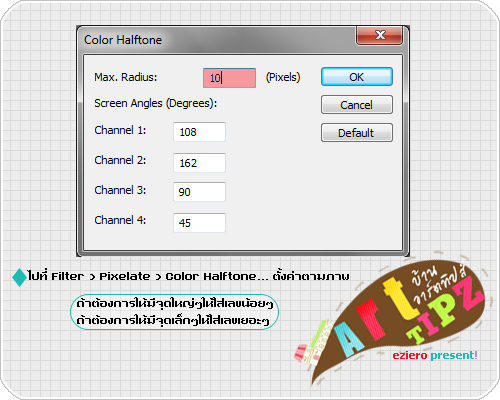Cancel the Color Halftone dialog
500x400 pixels.
point(357,105)
